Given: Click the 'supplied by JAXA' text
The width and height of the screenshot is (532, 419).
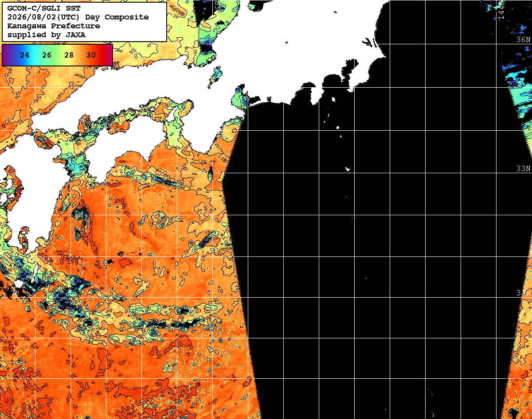Looking at the screenshot, I should pos(47,35).
